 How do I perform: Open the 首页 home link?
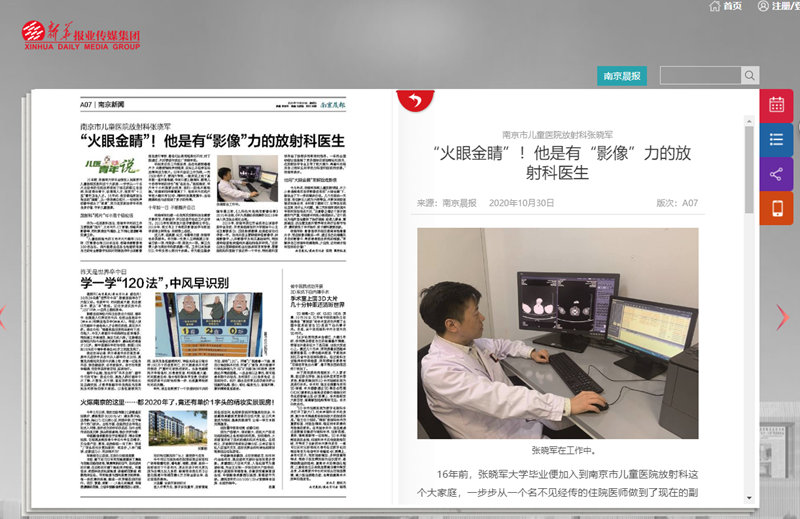tap(732, 6)
